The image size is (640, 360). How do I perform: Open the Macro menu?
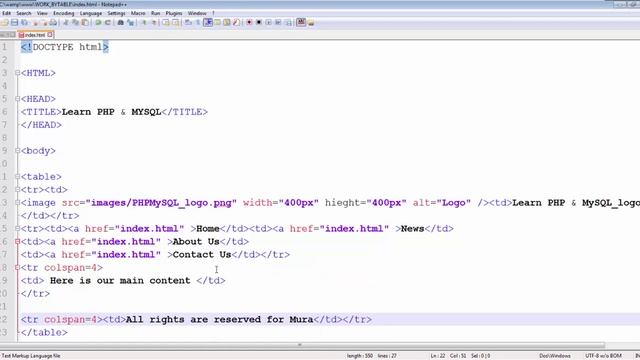(138, 13)
